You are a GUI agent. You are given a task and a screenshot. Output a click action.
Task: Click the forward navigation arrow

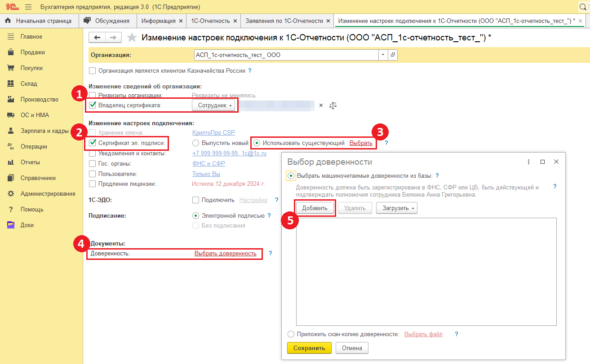coord(113,38)
